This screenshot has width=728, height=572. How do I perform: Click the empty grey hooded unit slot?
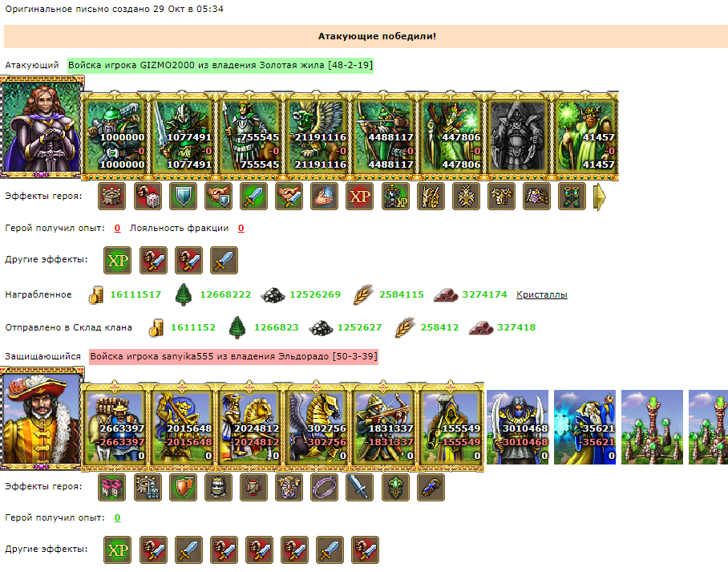(x=519, y=136)
